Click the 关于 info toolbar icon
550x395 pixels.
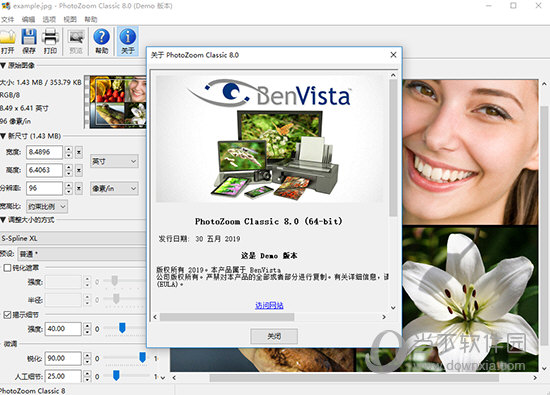tap(128, 41)
